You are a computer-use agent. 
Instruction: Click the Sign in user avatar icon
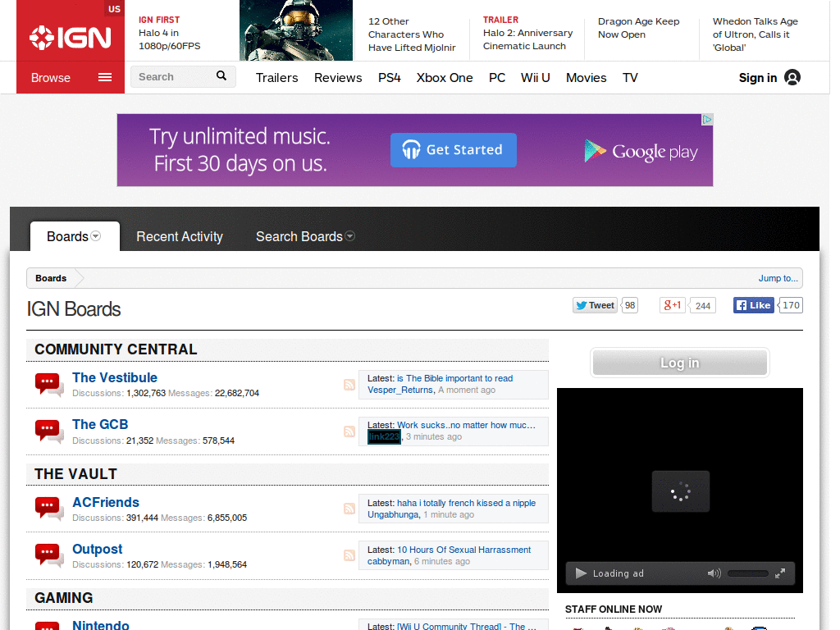click(x=792, y=78)
